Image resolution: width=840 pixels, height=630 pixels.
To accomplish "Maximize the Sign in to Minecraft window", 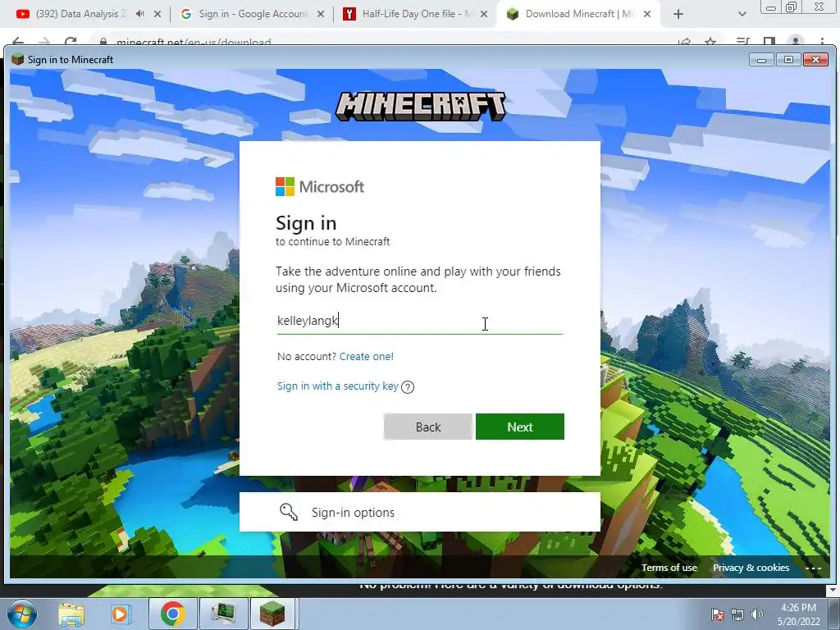I will [x=788, y=59].
